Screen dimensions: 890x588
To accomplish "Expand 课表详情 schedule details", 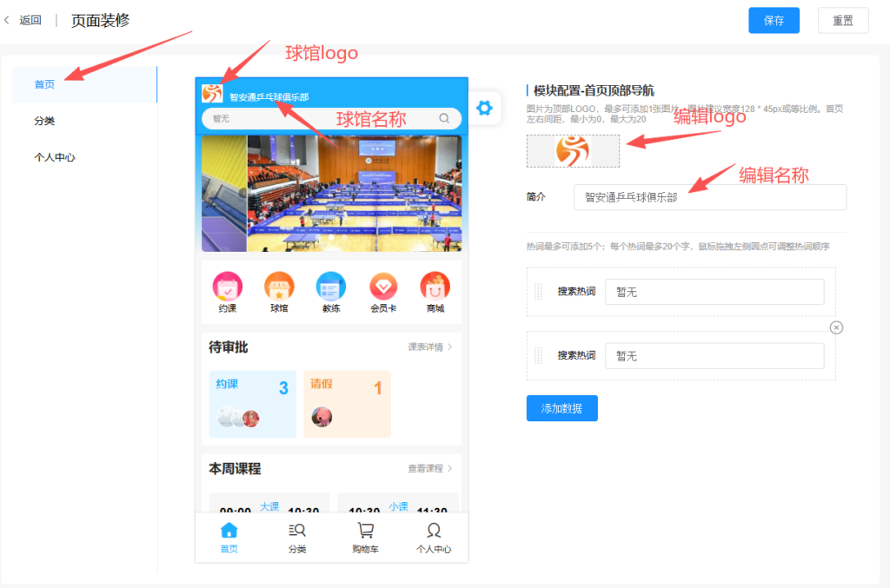I will pyautogui.click(x=430, y=347).
